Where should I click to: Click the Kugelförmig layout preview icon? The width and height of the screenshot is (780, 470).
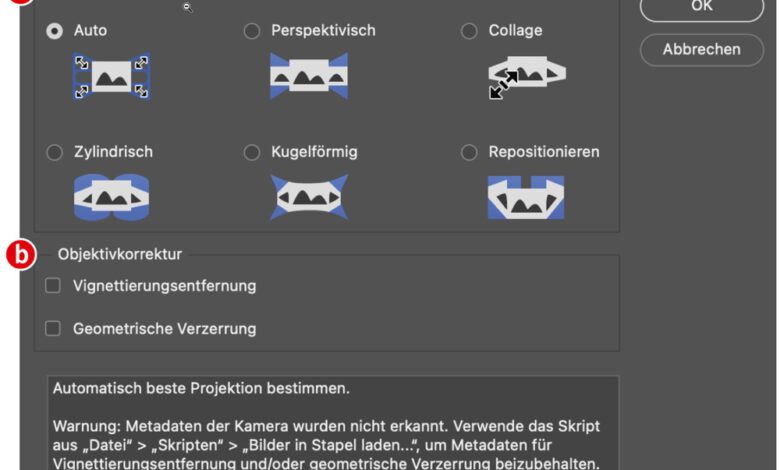tap(309, 197)
